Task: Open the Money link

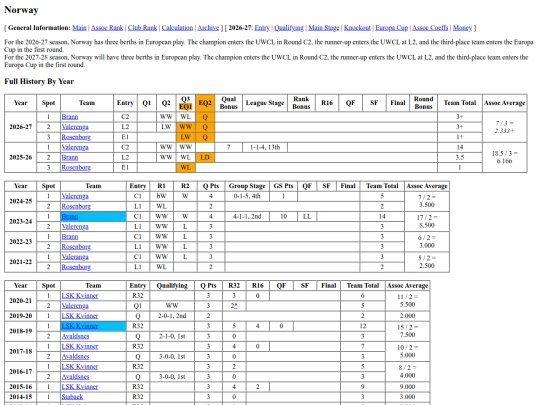Action: point(462,28)
